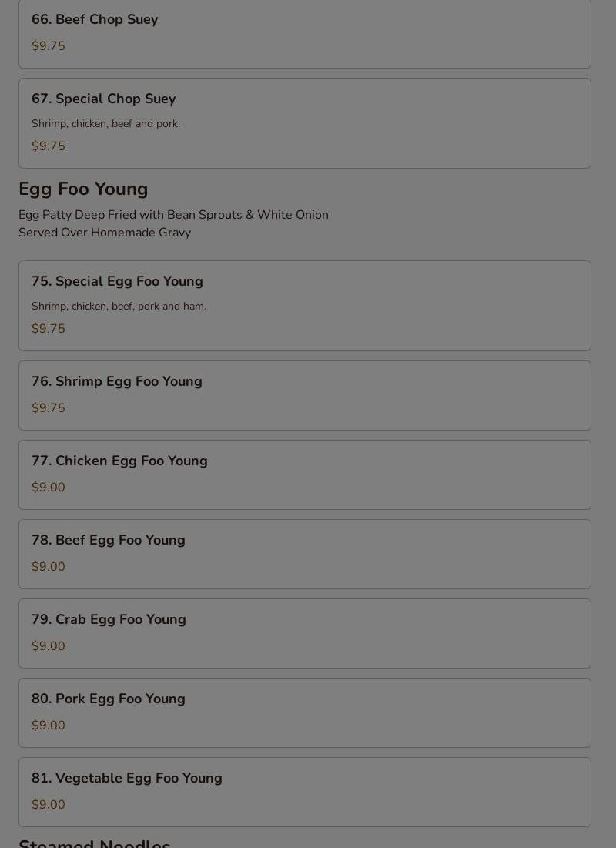616x848 pixels.
Task: Click the $9.00 price of Pork Egg Foo Young
Action: 49,726
